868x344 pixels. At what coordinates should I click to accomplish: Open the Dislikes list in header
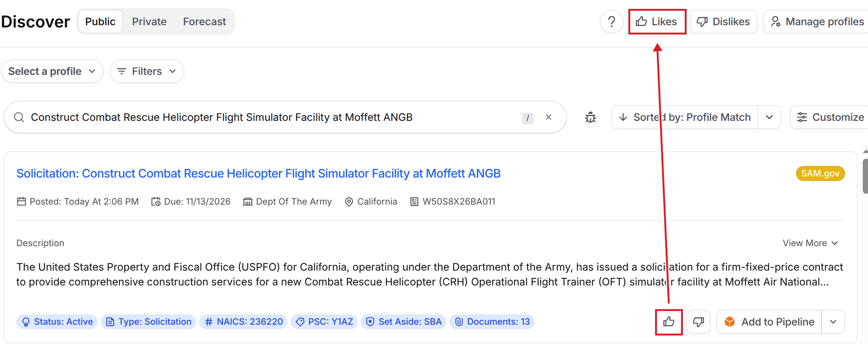click(x=723, y=22)
